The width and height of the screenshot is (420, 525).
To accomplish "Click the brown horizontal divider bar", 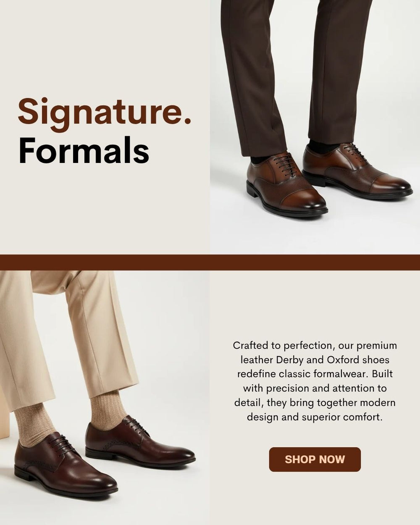I will pos(210,262).
